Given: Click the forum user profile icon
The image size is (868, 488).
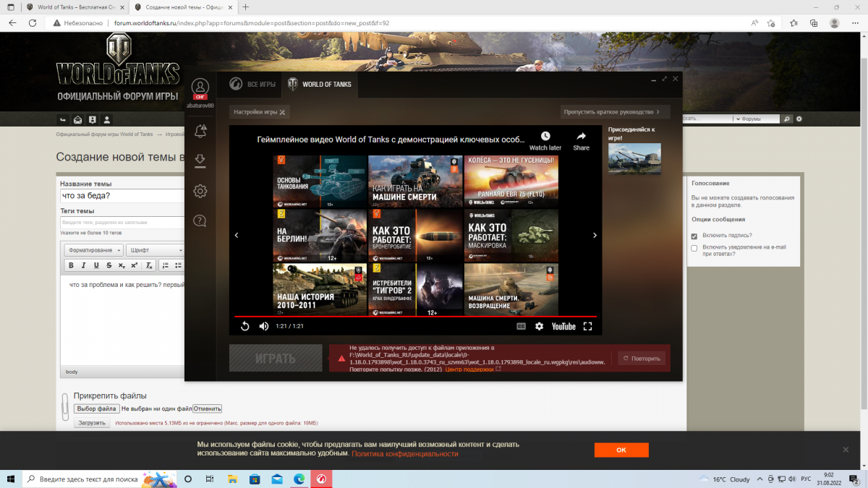Looking at the screenshot, I should coord(107,119).
